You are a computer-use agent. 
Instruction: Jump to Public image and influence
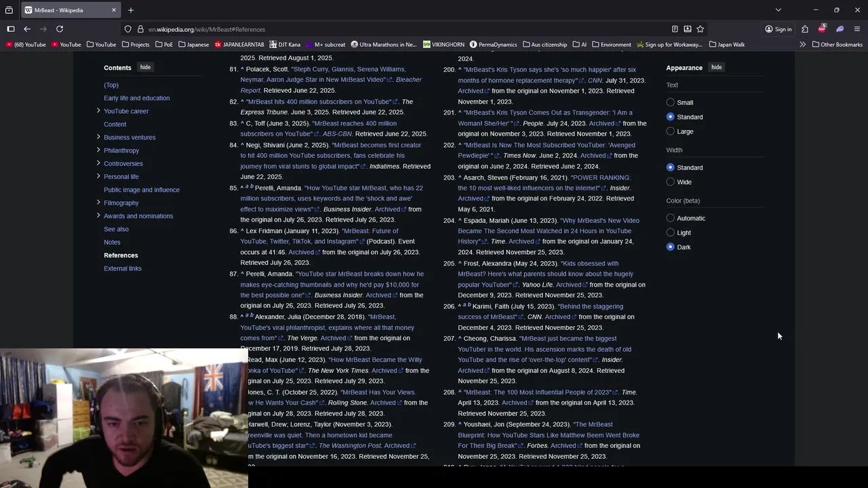point(142,190)
